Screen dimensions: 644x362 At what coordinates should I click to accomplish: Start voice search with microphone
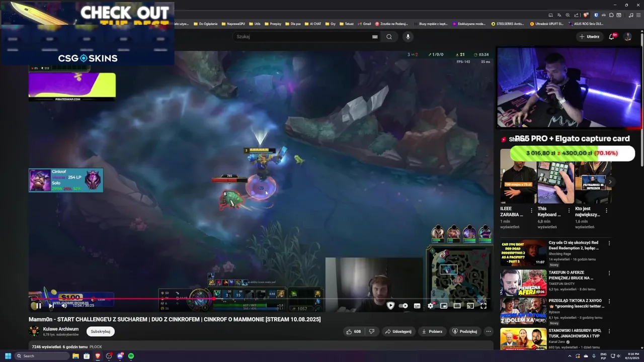coord(408,37)
